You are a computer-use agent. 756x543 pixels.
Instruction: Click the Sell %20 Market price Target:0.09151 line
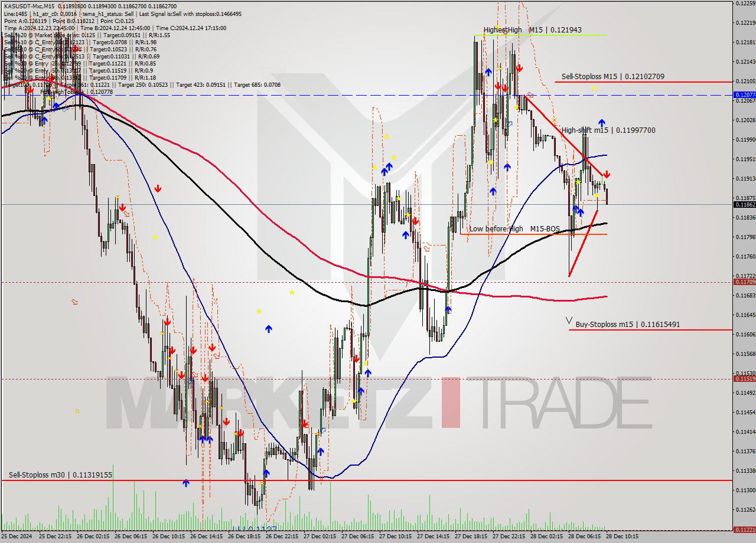[x=87, y=35]
